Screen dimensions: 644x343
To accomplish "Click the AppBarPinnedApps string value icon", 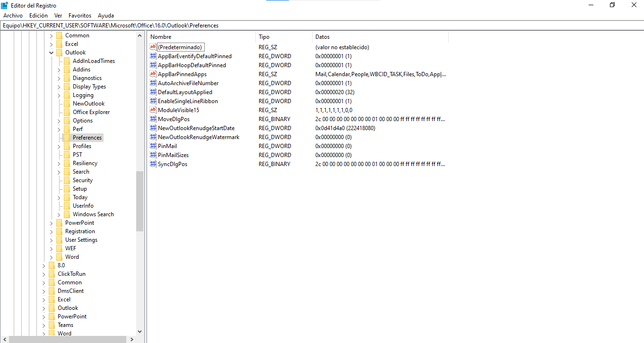I will (x=153, y=74).
